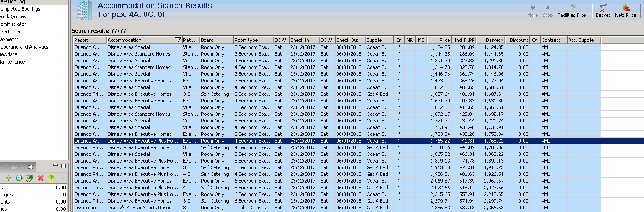Screen dimensions: 644x212
Task: Sort by the Price column header
Action: point(439,40)
